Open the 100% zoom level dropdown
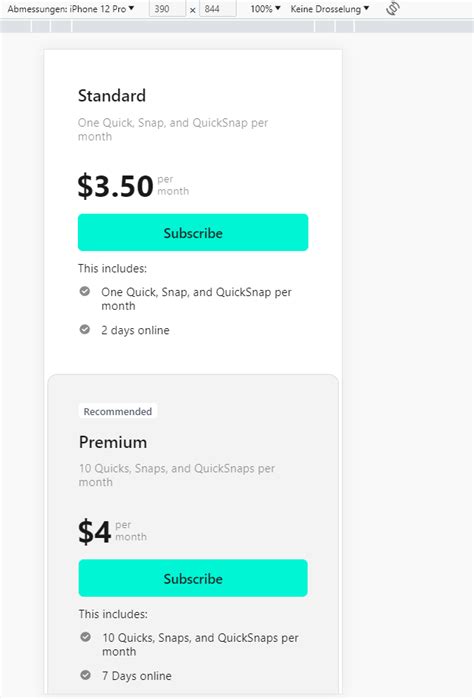Viewport: 474px width, 699px height. click(x=265, y=8)
